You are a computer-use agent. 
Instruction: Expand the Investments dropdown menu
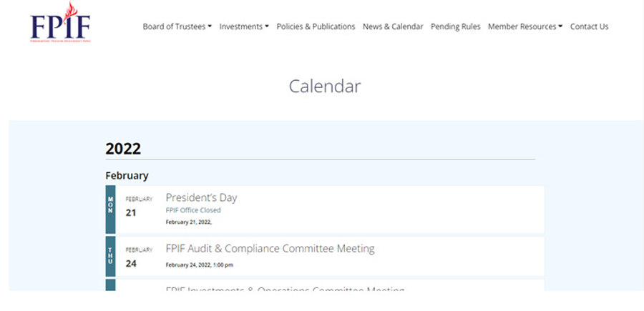244,26
